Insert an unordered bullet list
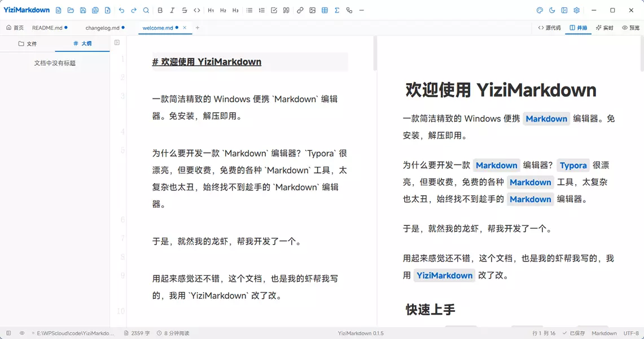Image resolution: width=644 pixels, height=339 pixels. pos(249,10)
